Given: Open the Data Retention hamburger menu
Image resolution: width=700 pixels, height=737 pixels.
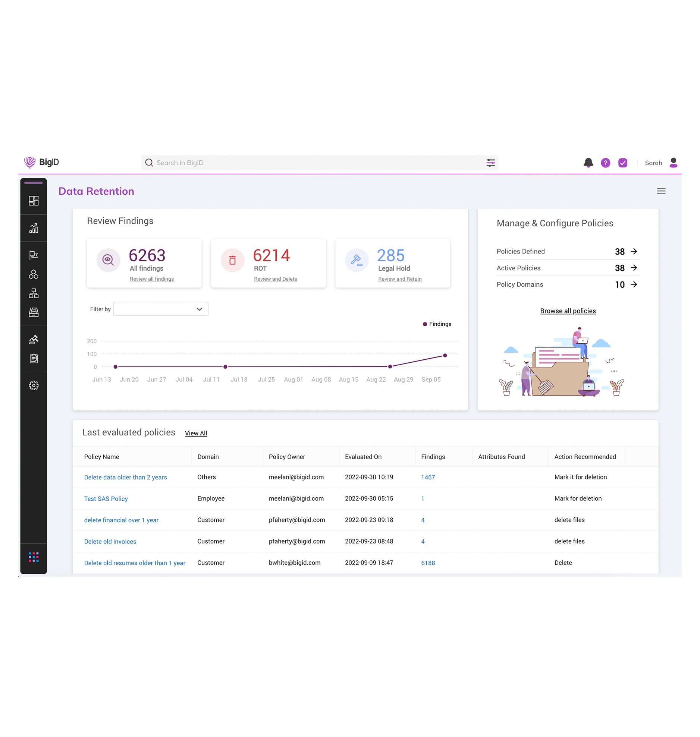Looking at the screenshot, I should point(661,191).
